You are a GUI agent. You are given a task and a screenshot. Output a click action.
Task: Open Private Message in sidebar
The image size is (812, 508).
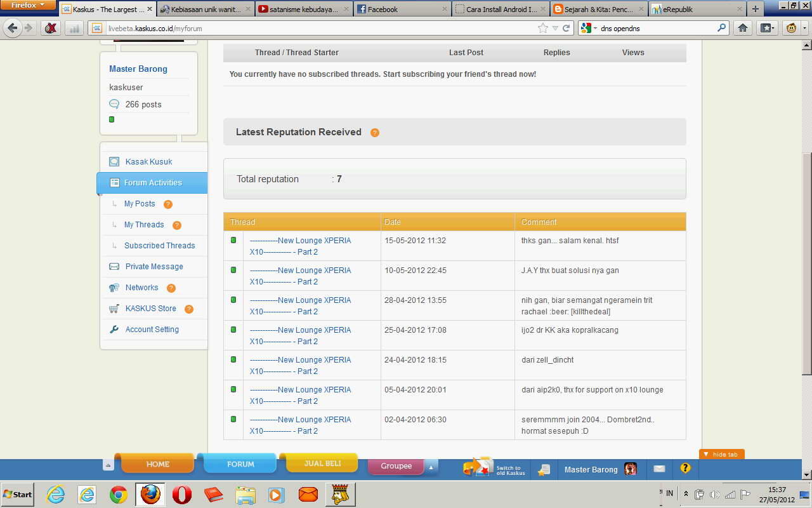pyautogui.click(x=154, y=267)
